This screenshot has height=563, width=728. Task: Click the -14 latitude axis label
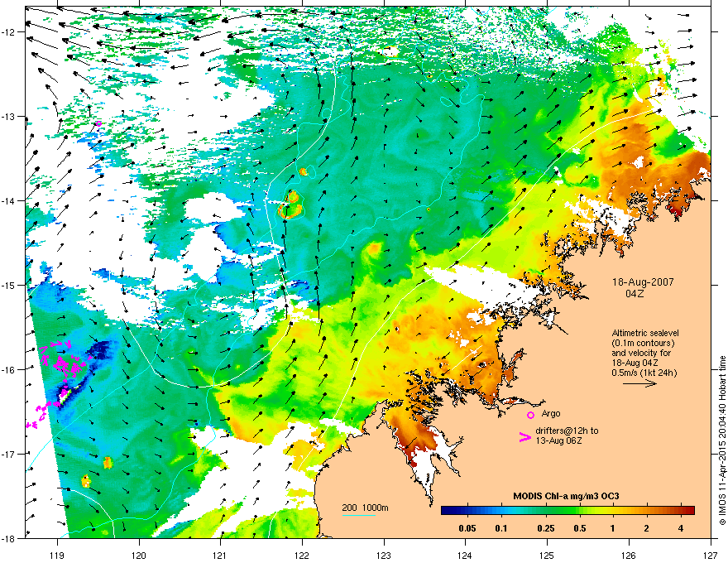(8, 200)
